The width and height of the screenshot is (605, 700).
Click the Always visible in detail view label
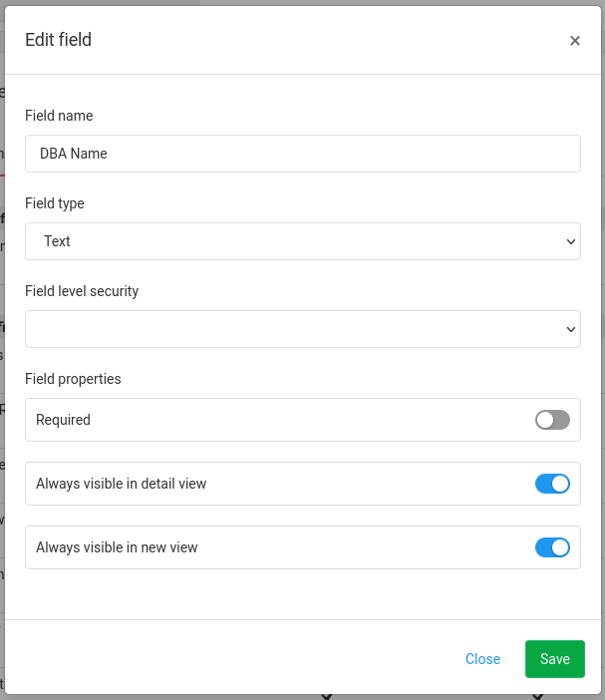[121, 484]
